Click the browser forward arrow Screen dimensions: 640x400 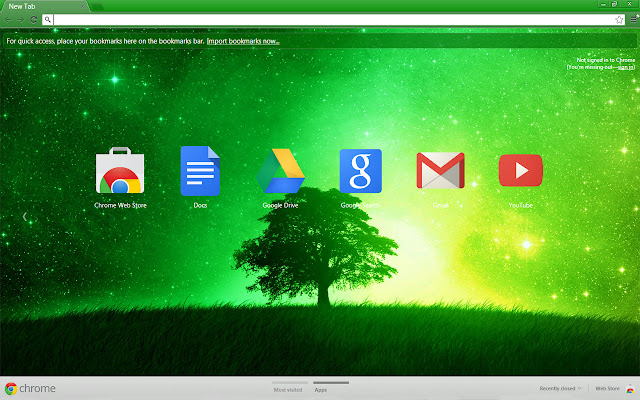click(20, 20)
